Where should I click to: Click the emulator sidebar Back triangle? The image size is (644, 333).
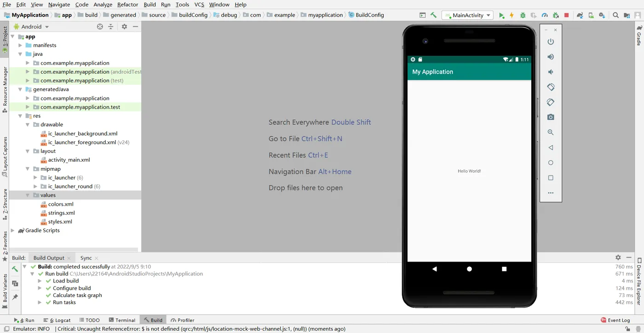pos(551,147)
